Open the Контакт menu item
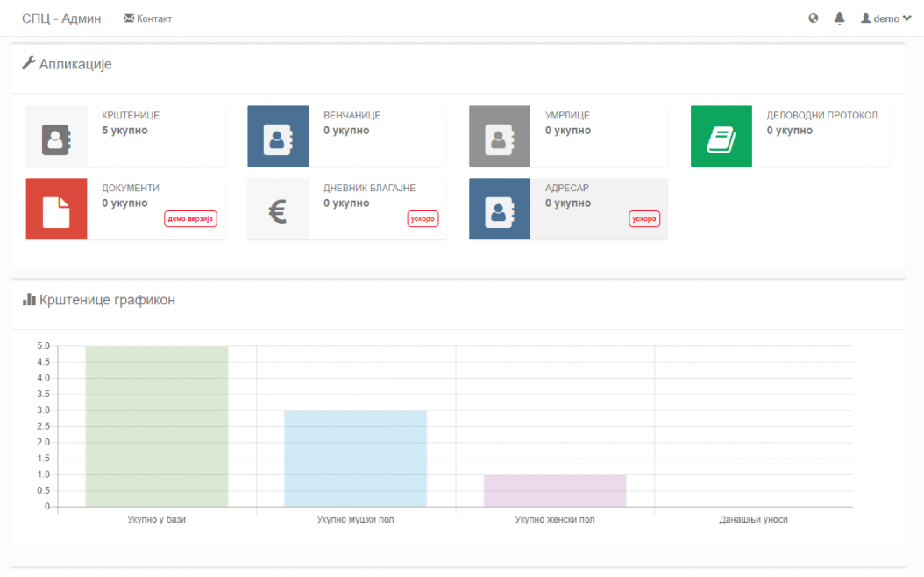Viewport: 924px width, 577px height. click(148, 18)
